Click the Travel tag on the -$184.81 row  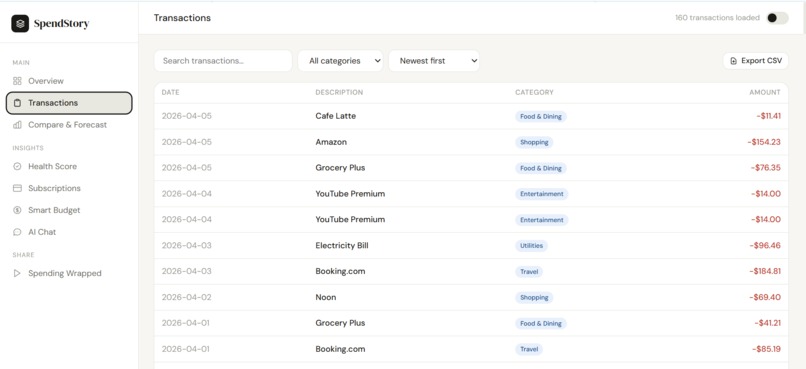(529, 272)
